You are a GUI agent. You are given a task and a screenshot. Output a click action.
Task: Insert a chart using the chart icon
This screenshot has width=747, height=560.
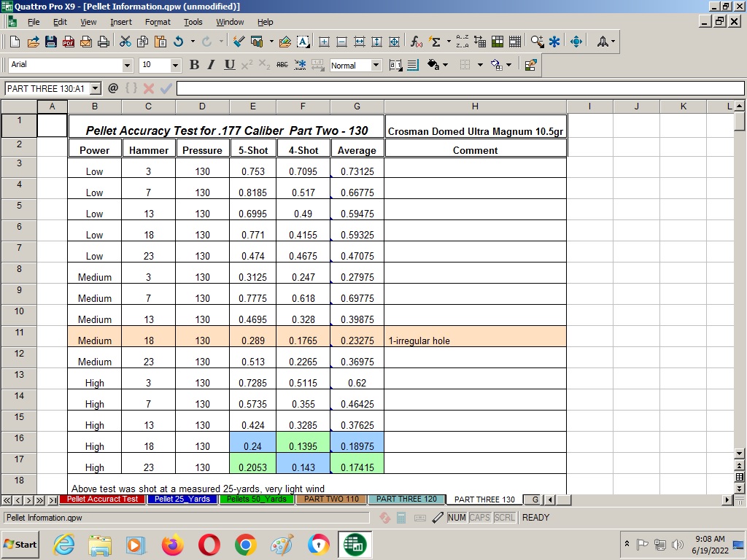point(257,42)
